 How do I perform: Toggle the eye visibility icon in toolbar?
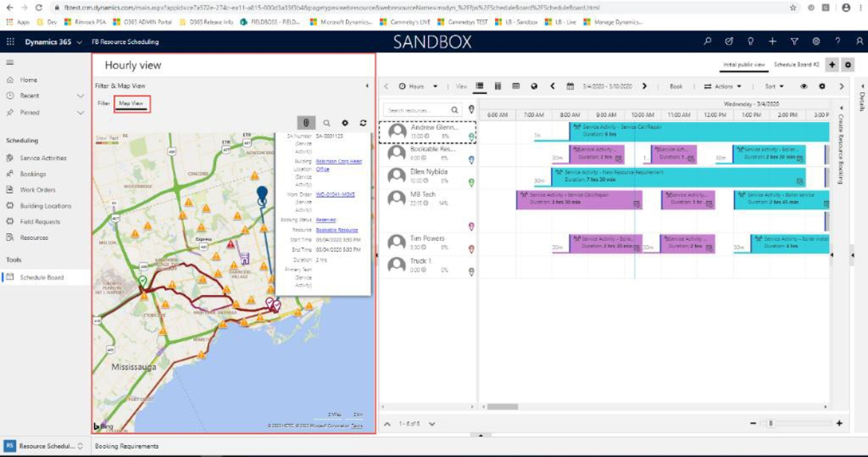coord(803,86)
